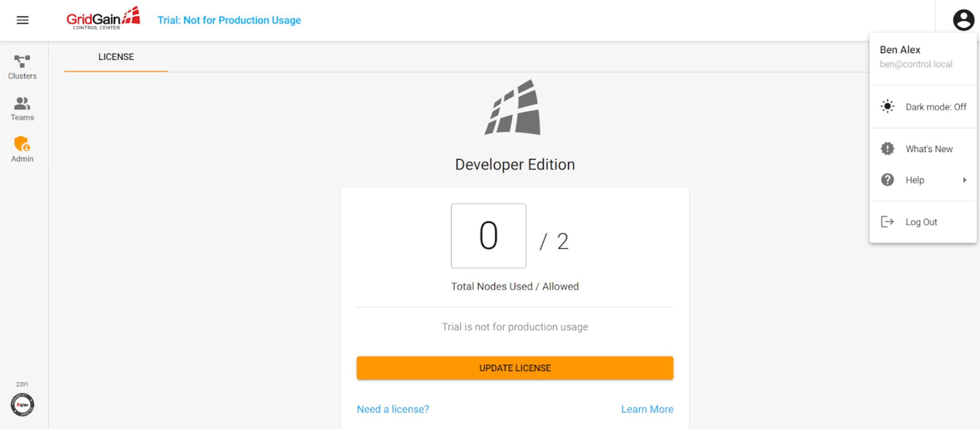This screenshot has width=980, height=429.
Task: Click the UPDATE LICENSE button
Action: click(x=515, y=368)
